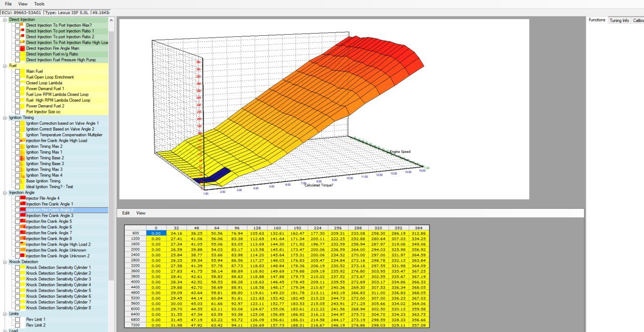This screenshot has height=332, width=644.
Task: Check the Port Injector Size cc checkbox
Action: tap(18, 112)
